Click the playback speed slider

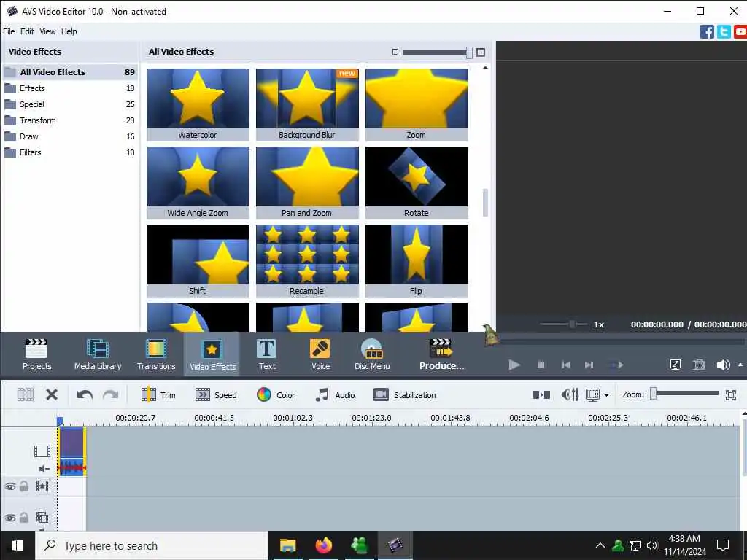564,324
